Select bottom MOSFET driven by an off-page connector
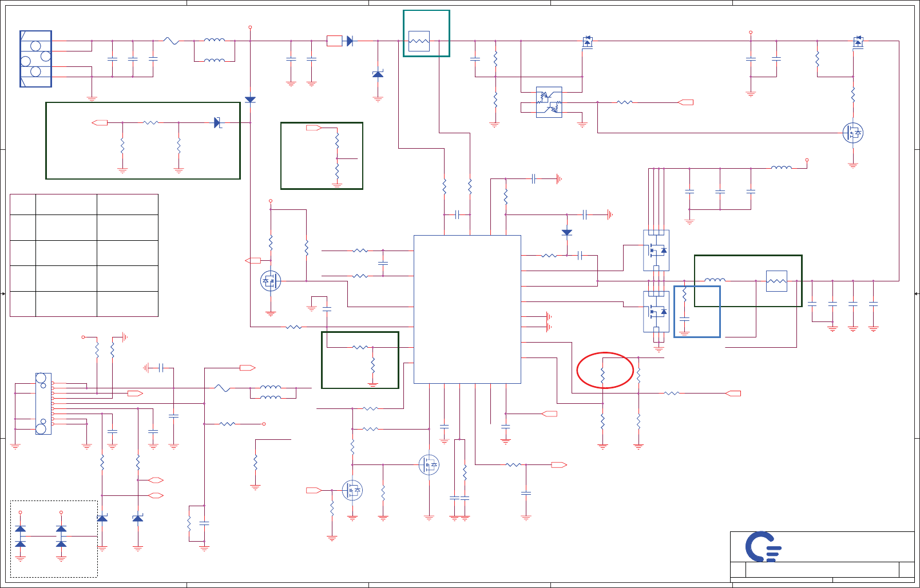The width and height of the screenshot is (920, 588). point(352,490)
